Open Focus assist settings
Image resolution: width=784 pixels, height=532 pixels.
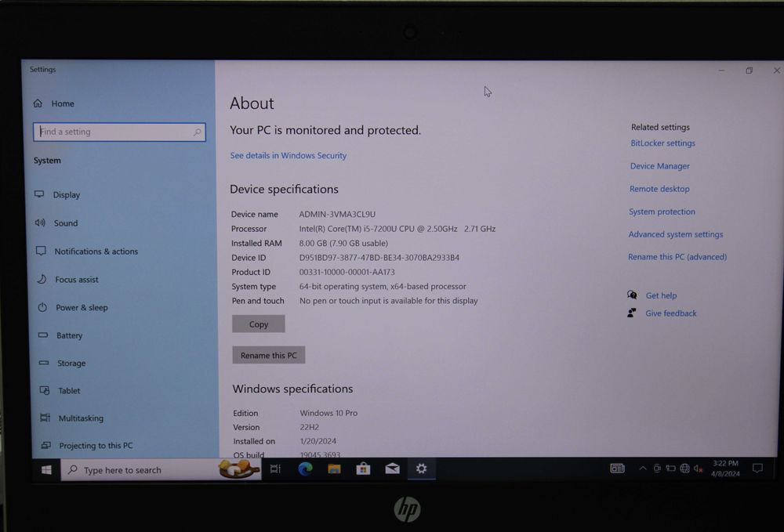(x=67, y=280)
